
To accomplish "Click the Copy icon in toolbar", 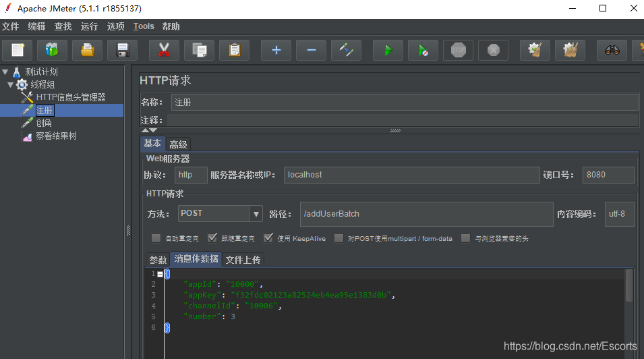I will tap(199, 50).
